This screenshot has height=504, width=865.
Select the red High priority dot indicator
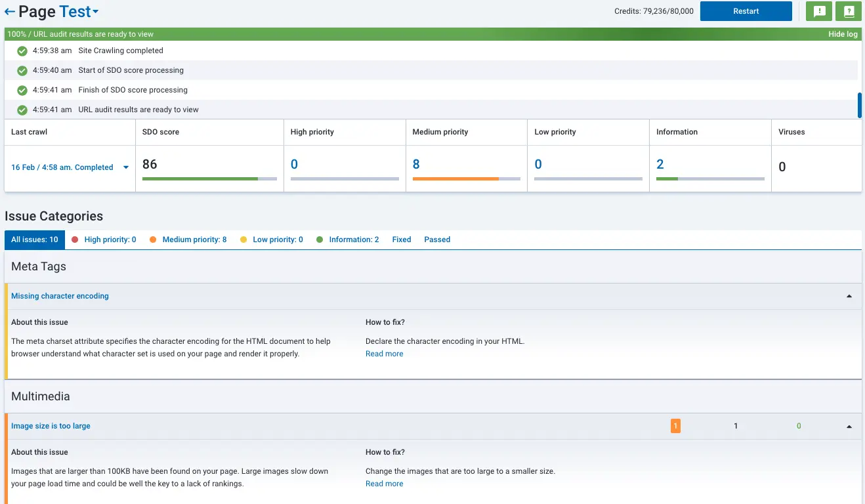75,240
